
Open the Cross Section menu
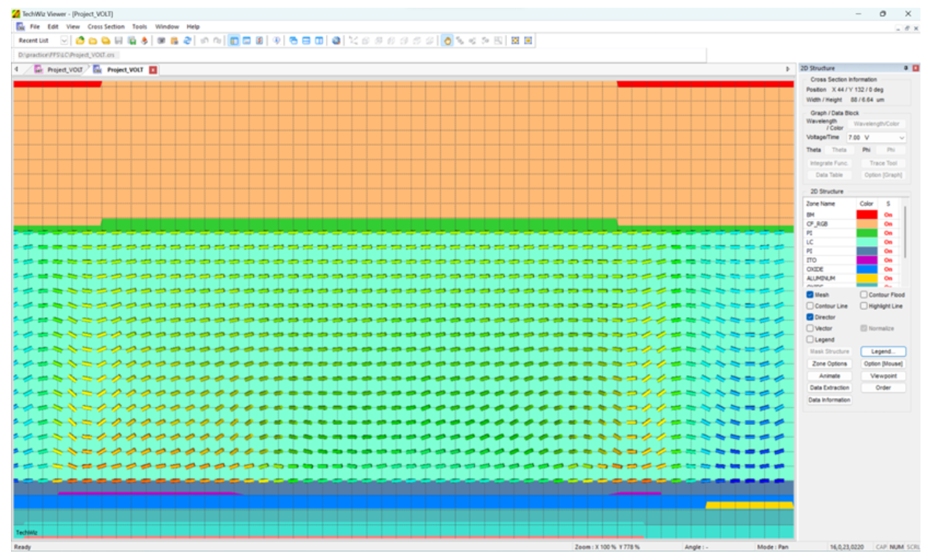tap(106, 27)
